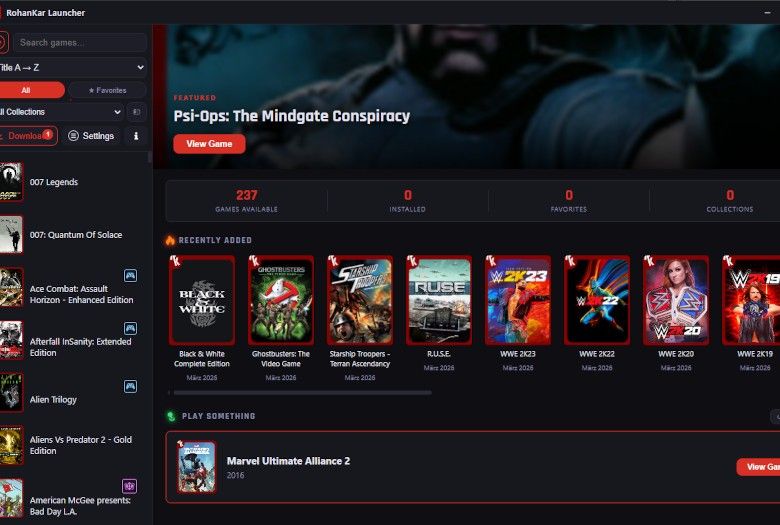
Task: Click the controller badge on Ace Combat
Action: [x=130, y=276]
